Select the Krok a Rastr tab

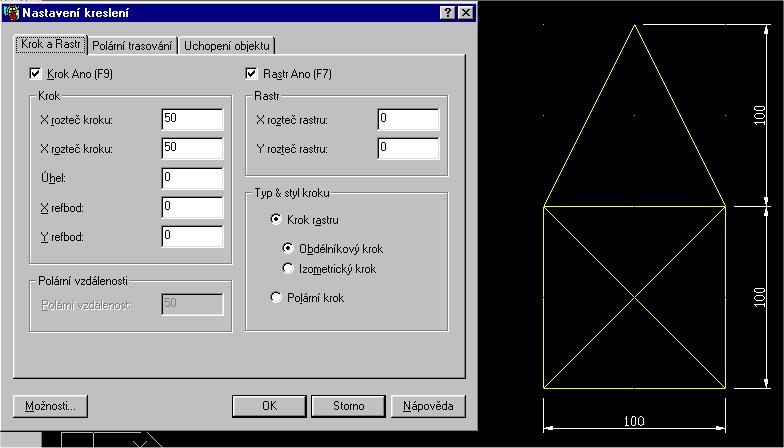click(51, 44)
